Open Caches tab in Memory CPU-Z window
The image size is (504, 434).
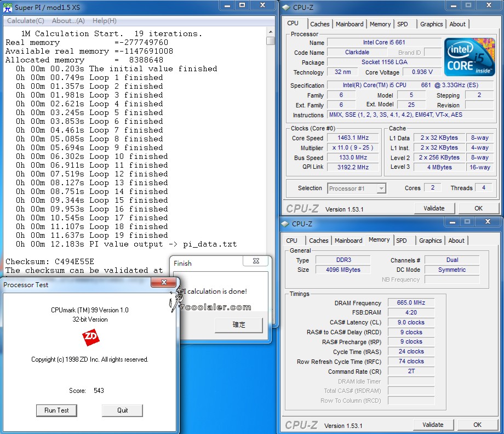point(318,241)
